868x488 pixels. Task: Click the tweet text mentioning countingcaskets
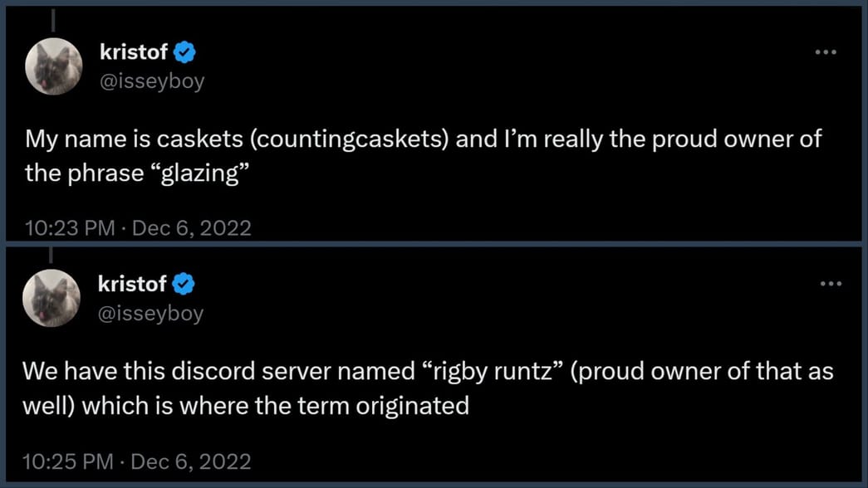(423, 156)
